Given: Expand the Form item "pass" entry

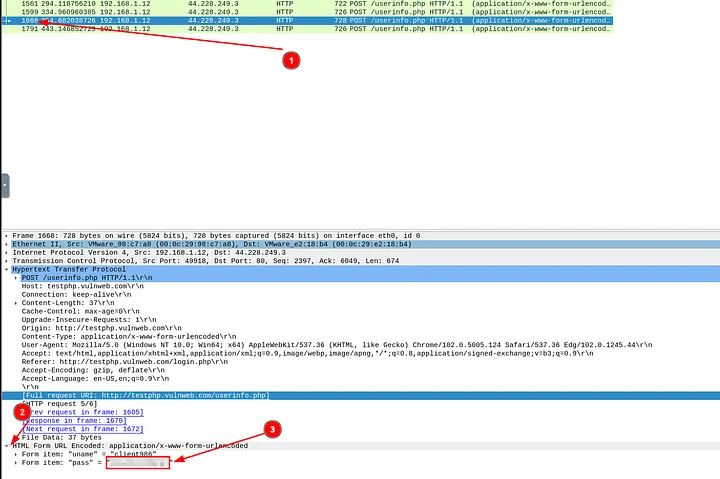Looking at the screenshot, I should click(16, 464).
